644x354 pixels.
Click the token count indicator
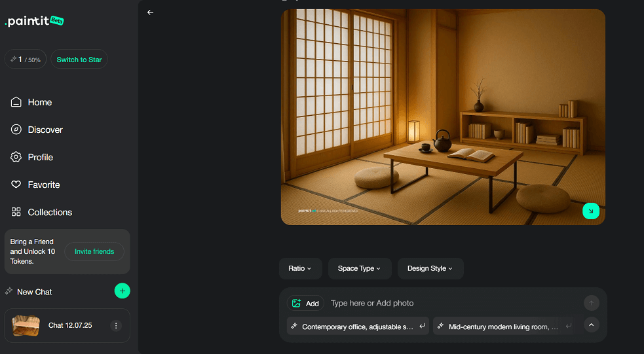click(26, 60)
